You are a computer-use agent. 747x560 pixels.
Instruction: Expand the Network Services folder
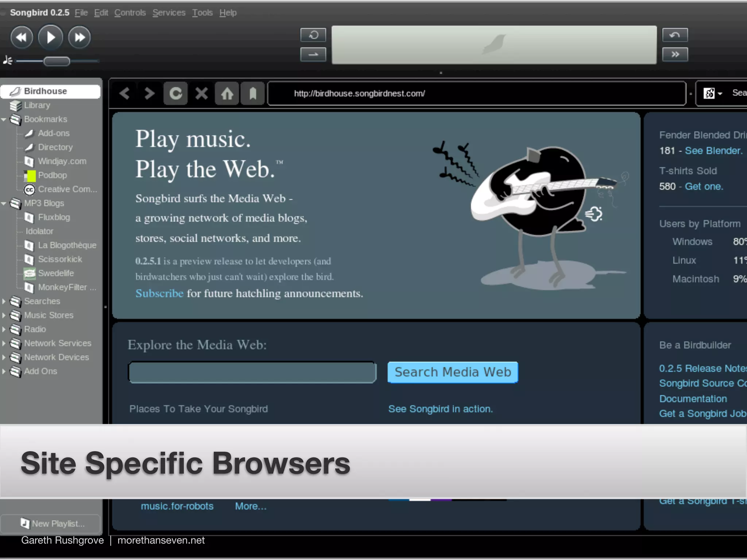pos(4,343)
